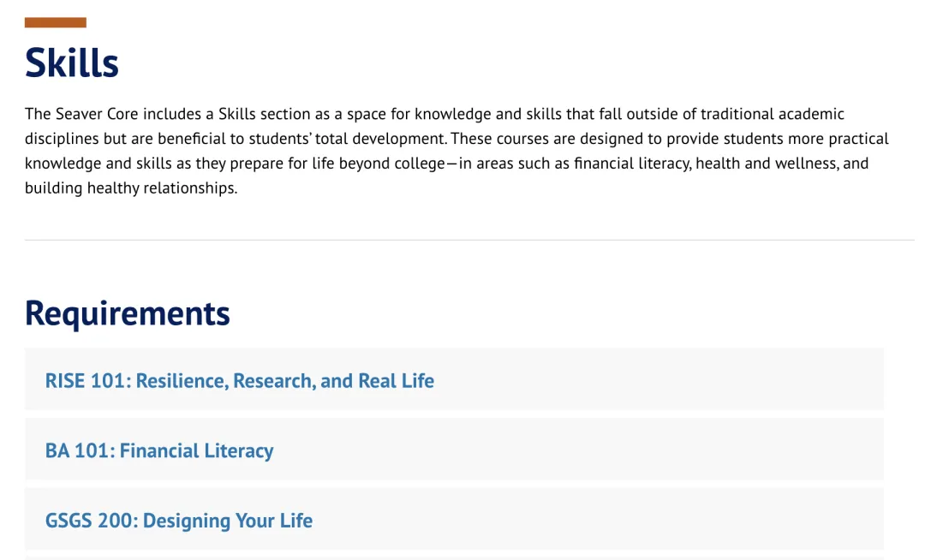The height and width of the screenshot is (560, 925).
Task: Click "building healthy relationships" in the last line
Action: pos(130,188)
